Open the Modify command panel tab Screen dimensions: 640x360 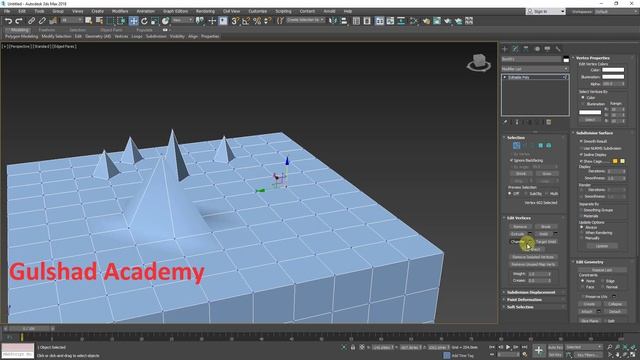click(516, 49)
